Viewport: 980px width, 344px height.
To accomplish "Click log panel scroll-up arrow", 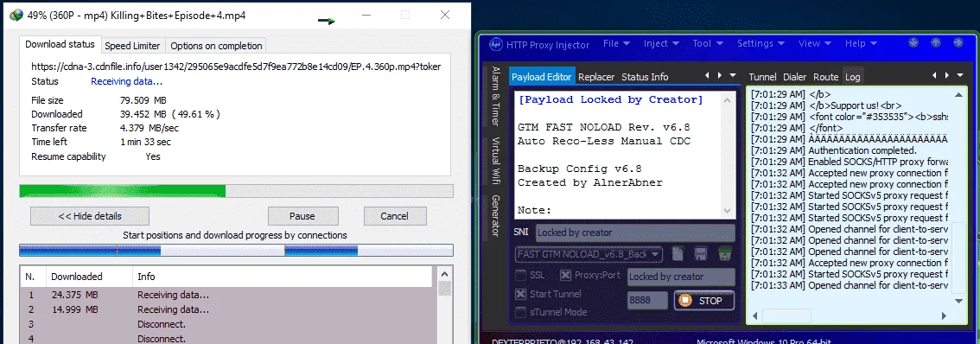I will [x=958, y=94].
